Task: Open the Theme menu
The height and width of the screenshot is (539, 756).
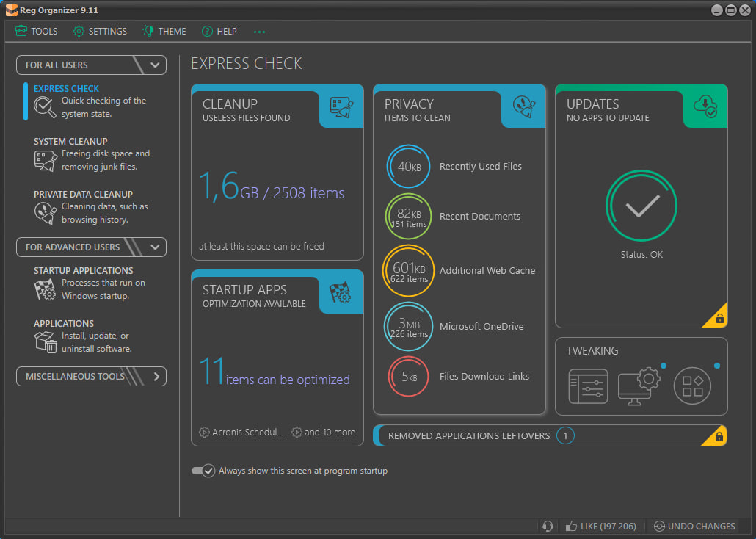Action: [164, 32]
